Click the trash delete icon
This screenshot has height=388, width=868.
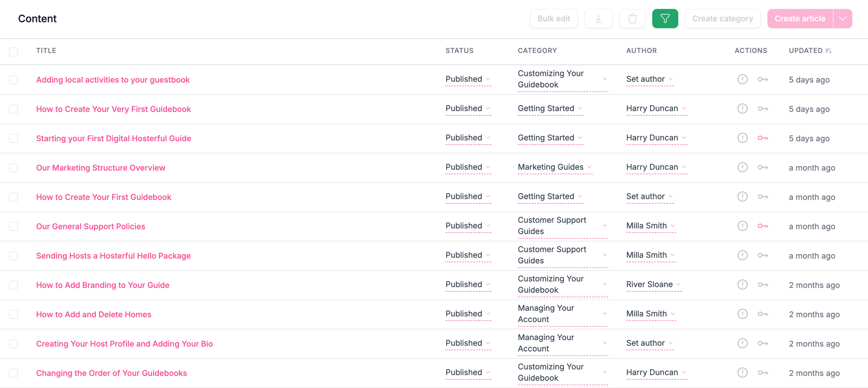click(x=632, y=19)
